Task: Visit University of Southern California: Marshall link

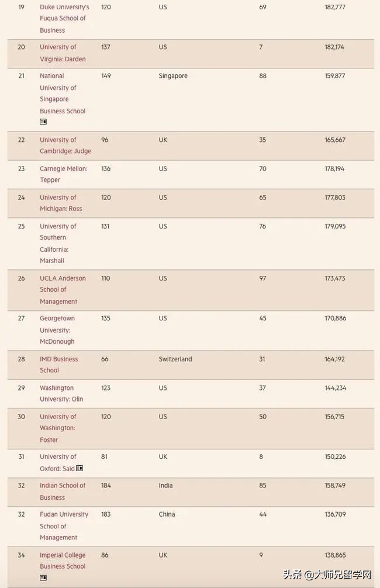Action: point(58,243)
